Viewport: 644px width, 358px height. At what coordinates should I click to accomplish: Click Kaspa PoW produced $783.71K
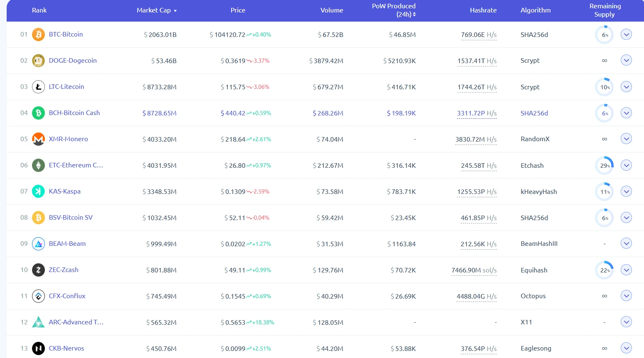click(x=401, y=192)
